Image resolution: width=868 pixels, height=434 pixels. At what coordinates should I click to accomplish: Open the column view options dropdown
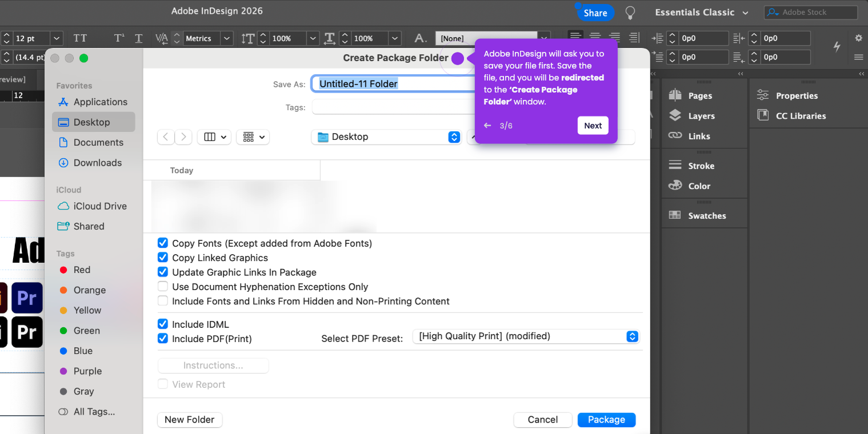[214, 137]
